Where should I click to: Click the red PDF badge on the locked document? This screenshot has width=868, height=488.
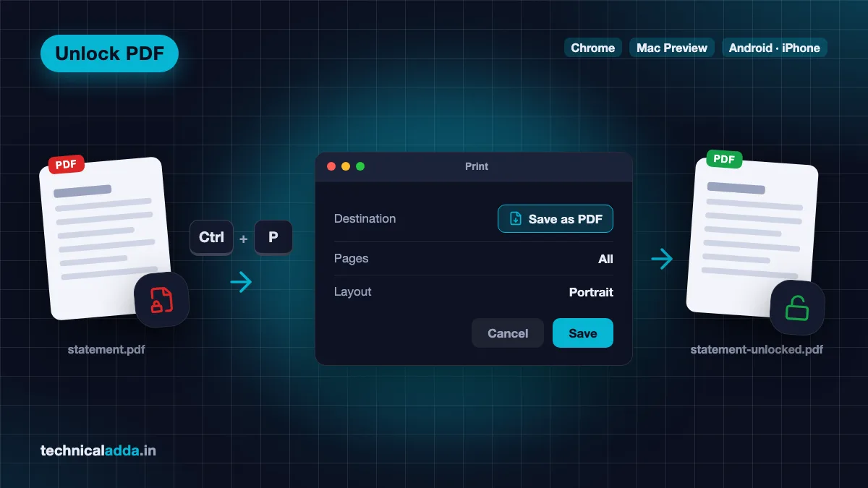(x=66, y=164)
